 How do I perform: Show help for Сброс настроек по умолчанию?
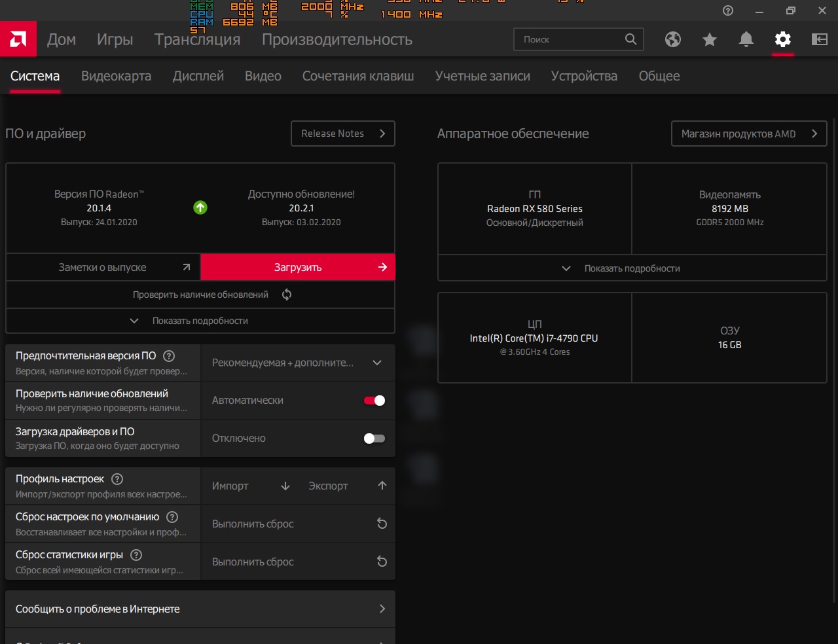tap(172, 517)
